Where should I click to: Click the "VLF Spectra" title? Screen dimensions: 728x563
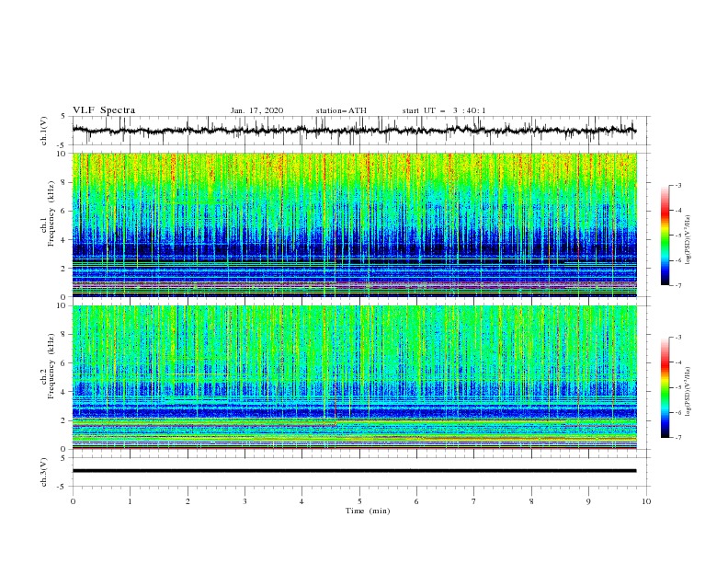pos(104,110)
